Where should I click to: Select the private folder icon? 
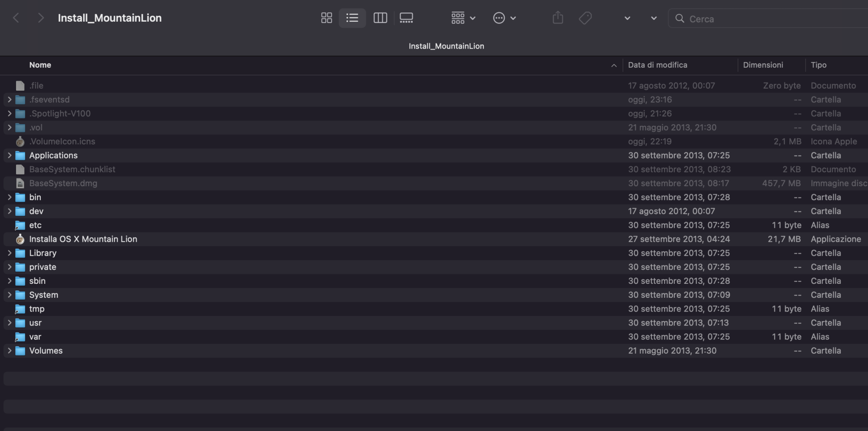point(20,267)
